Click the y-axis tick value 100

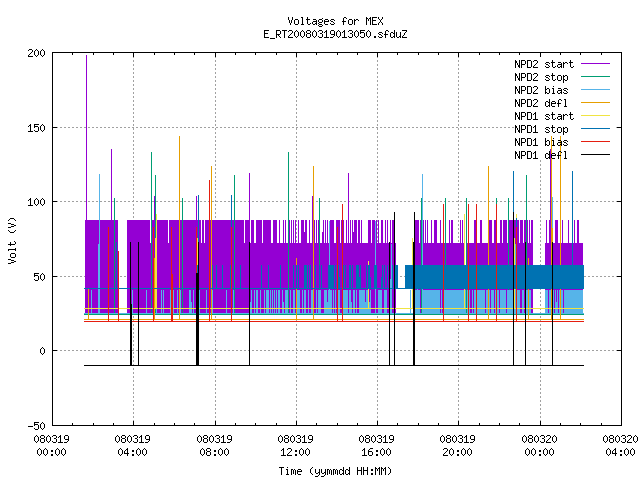[36, 202]
